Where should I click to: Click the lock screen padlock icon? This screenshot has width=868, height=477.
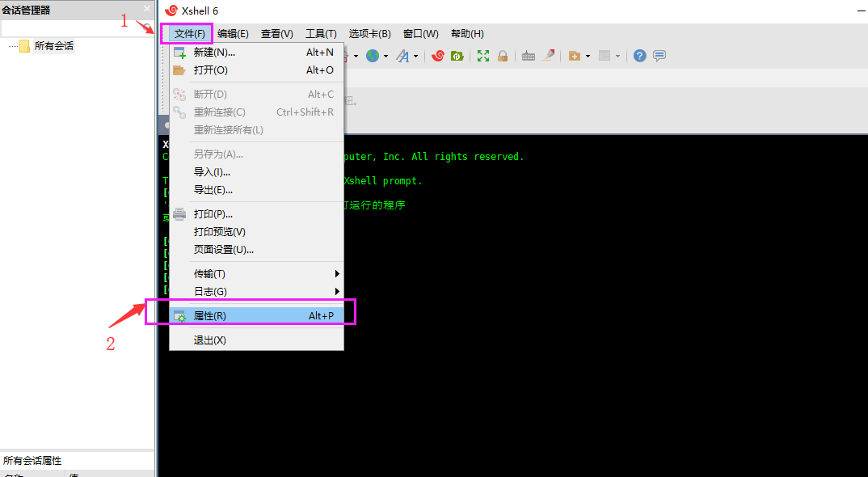503,56
